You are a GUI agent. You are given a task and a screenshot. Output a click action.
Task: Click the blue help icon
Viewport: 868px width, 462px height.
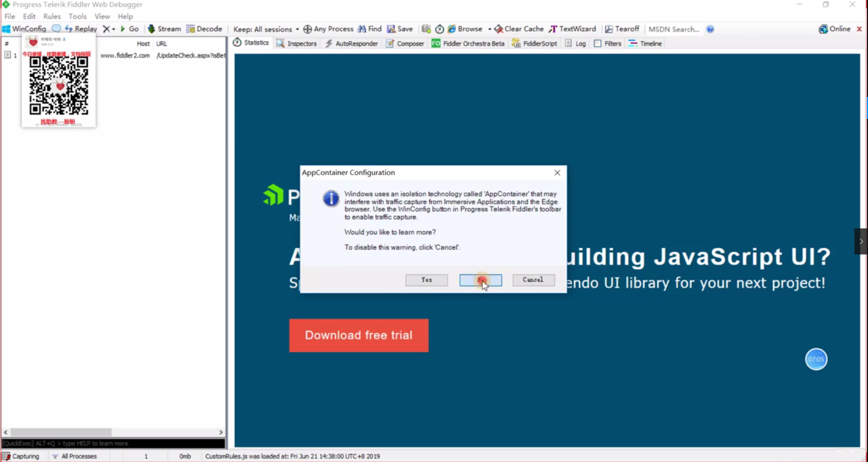pos(710,29)
